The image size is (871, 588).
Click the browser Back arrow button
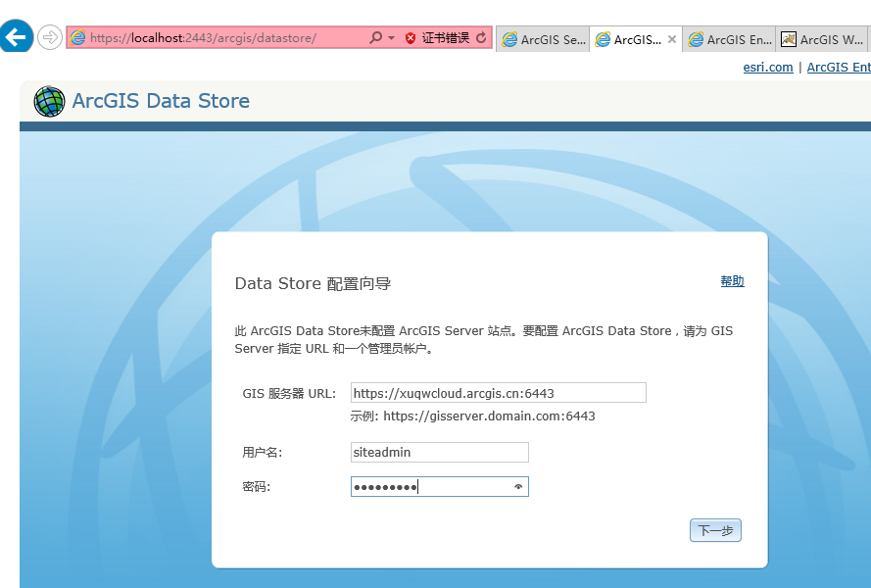[x=16, y=36]
